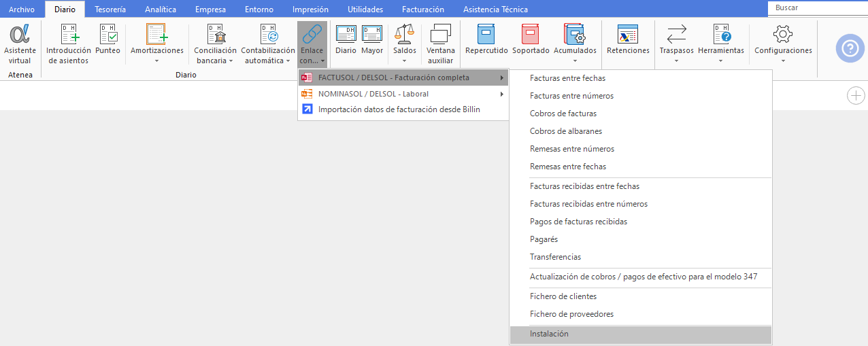Open the Asistente virtual Atenea icon
Image resolution: width=868 pixels, height=346 pixels.
(20, 34)
